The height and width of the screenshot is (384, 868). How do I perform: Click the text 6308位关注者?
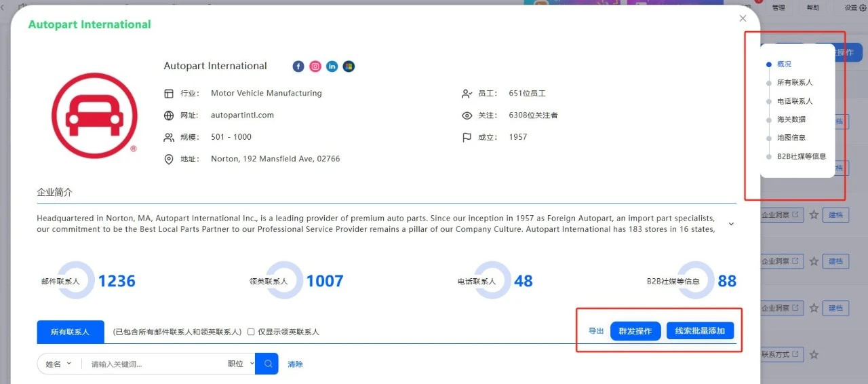click(533, 115)
